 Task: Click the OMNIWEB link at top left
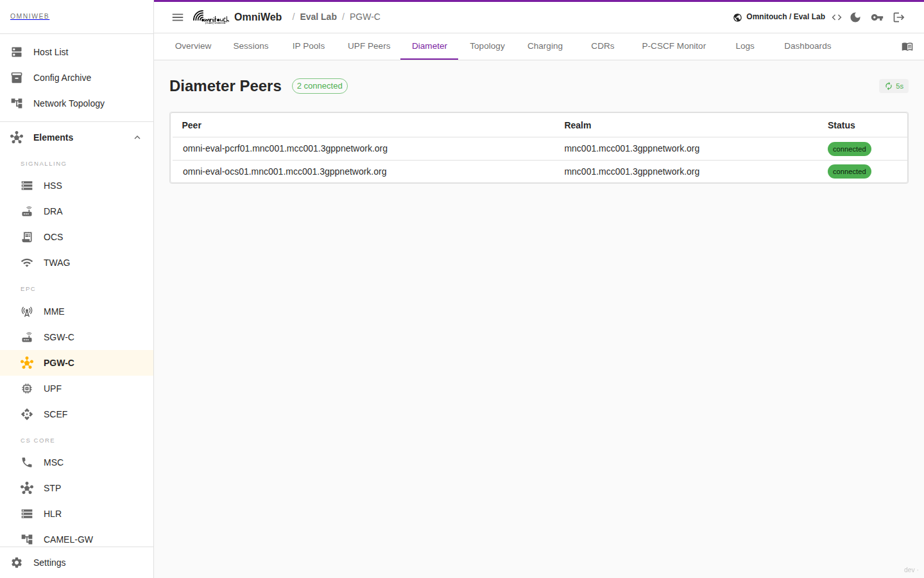[x=30, y=16]
